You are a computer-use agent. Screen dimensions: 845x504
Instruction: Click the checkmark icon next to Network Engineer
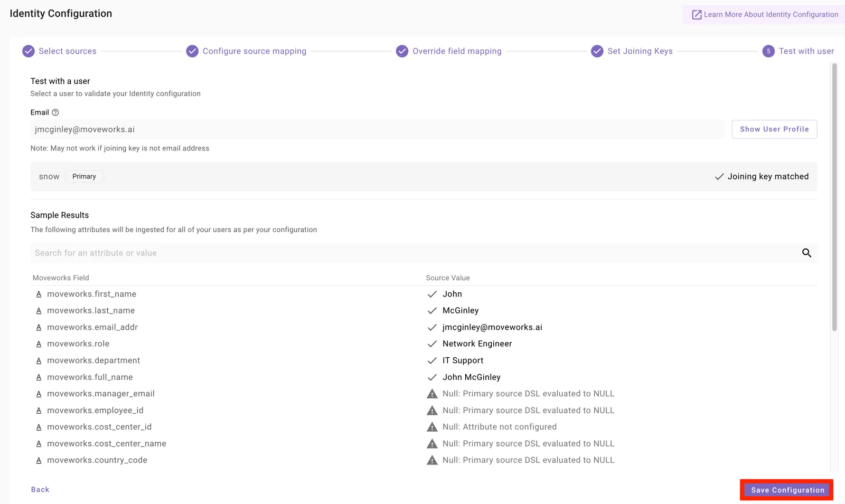(432, 344)
